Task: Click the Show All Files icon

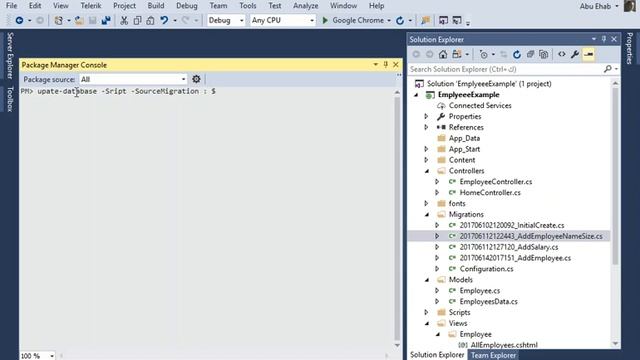Action: pyautogui.click(x=544, y=54)
